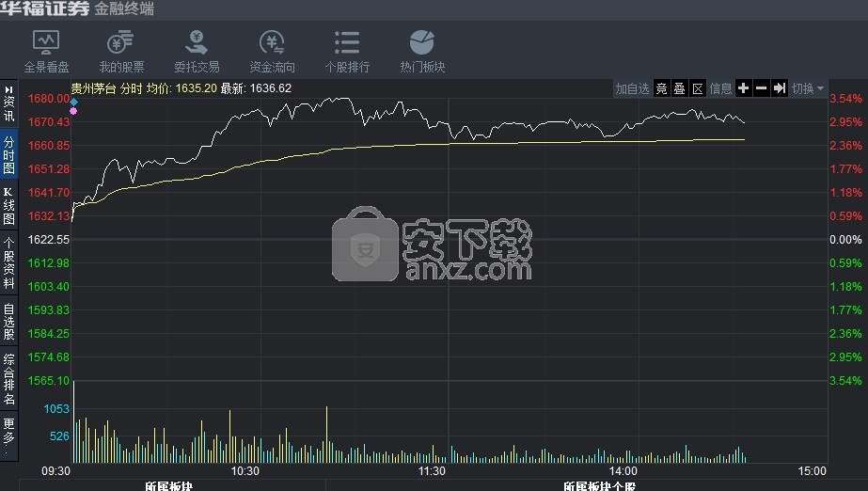Screen dimensions: 868x491
Task: Expand the 资讯 news sidebar tab
Action: (8, 104)
